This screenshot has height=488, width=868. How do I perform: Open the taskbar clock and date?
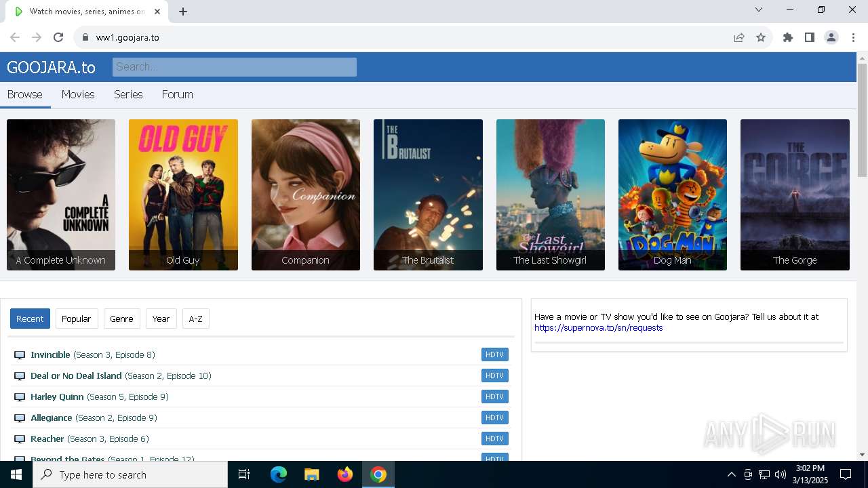[810, 474]
